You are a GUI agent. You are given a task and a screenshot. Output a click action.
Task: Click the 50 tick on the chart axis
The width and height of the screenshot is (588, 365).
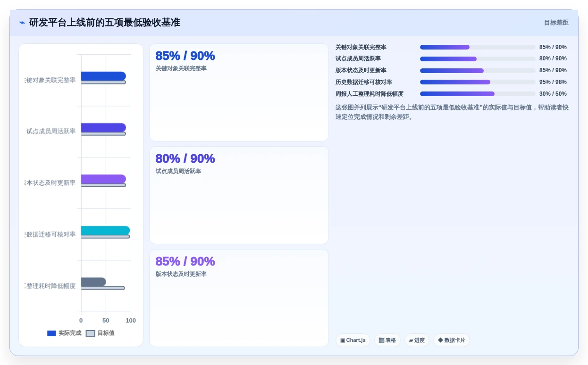coord(106,320)
